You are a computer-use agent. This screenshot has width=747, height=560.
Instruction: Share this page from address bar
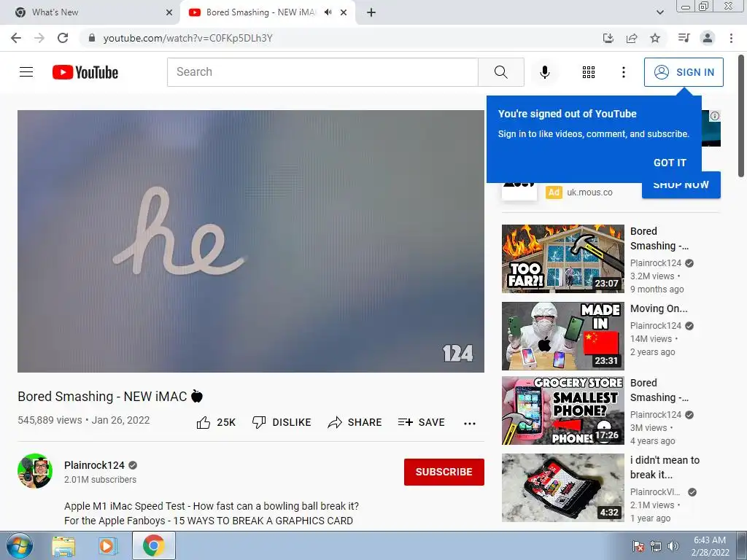[632, 38]
